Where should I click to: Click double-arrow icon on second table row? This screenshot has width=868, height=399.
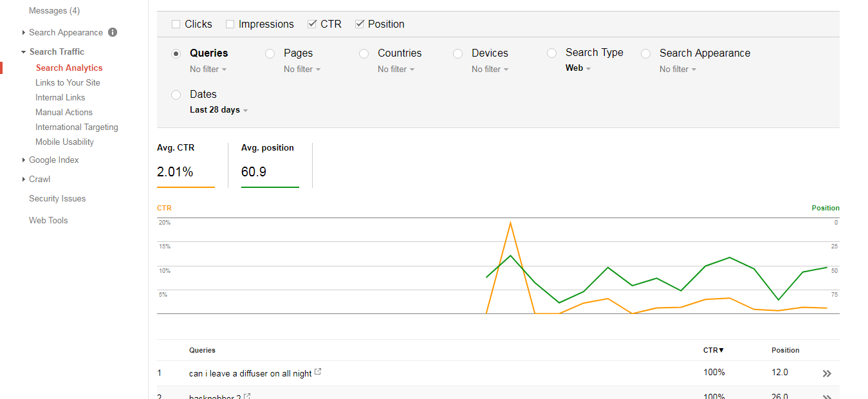pyautogui.click(x=827, y=395)
